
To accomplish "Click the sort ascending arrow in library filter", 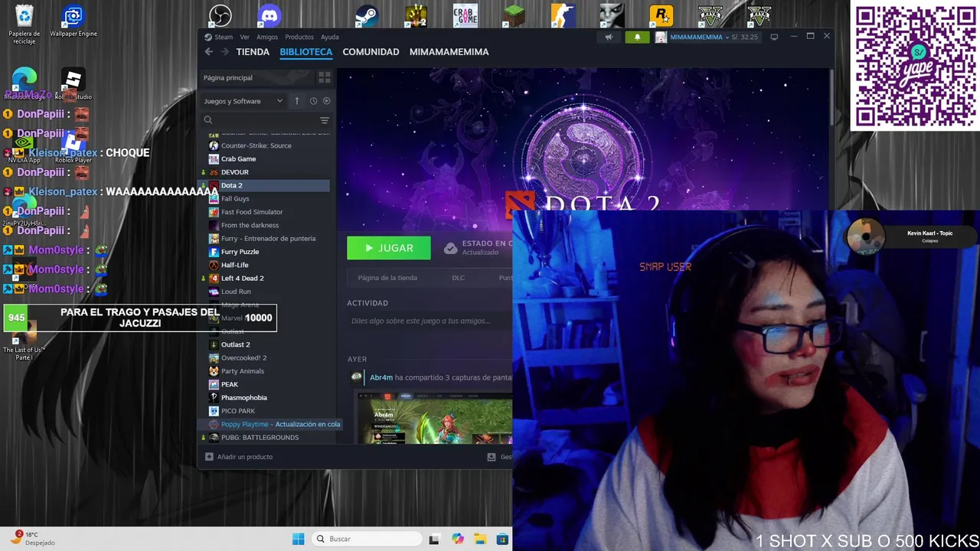I will (297, 101).
